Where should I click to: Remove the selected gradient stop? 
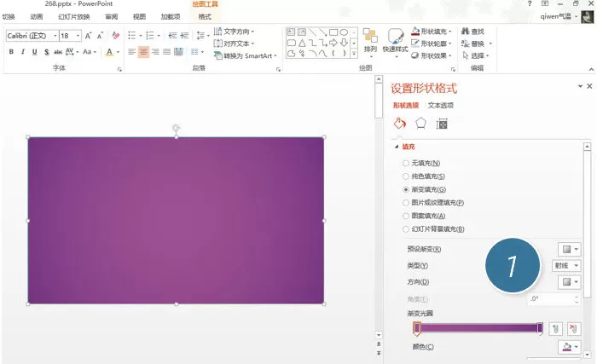click(574, 328)
